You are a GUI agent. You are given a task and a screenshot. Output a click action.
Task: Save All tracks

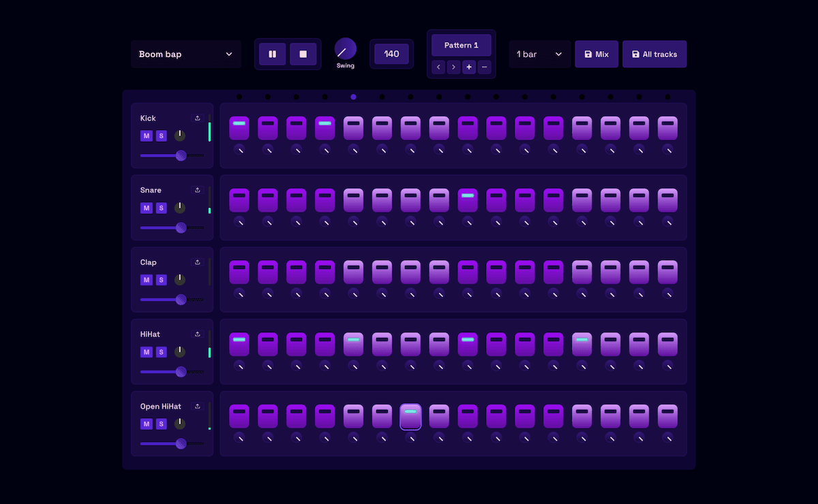click(654, 54)
